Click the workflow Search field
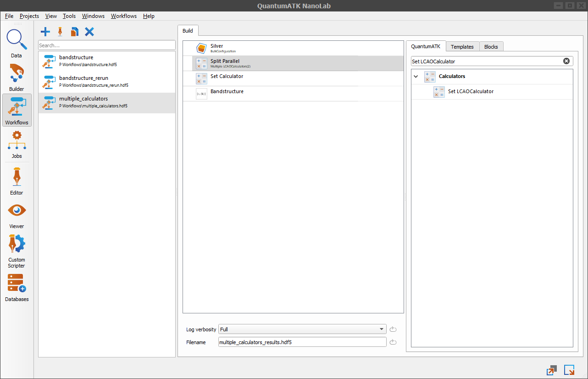This screenshot has width=588, height=379. (106, 45)
